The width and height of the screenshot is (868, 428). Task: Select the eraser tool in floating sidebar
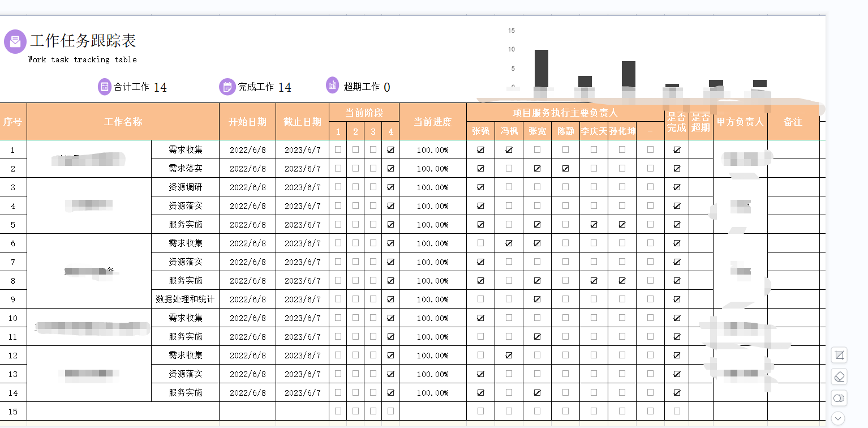[x=839, y=376]
